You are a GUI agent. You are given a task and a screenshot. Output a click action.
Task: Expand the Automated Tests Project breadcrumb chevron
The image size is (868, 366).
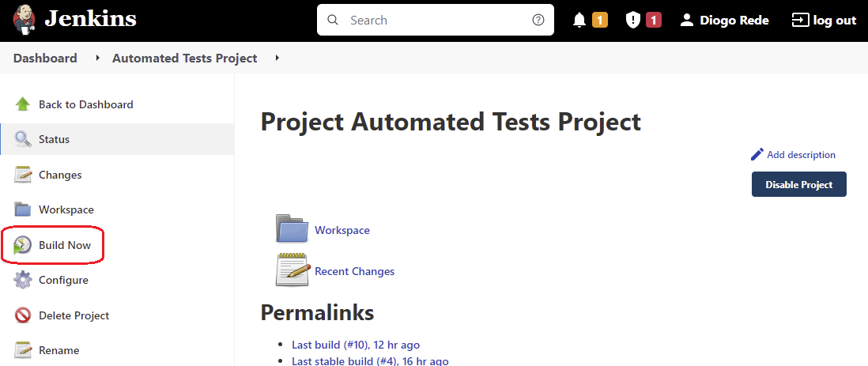(x=277, y=58)
